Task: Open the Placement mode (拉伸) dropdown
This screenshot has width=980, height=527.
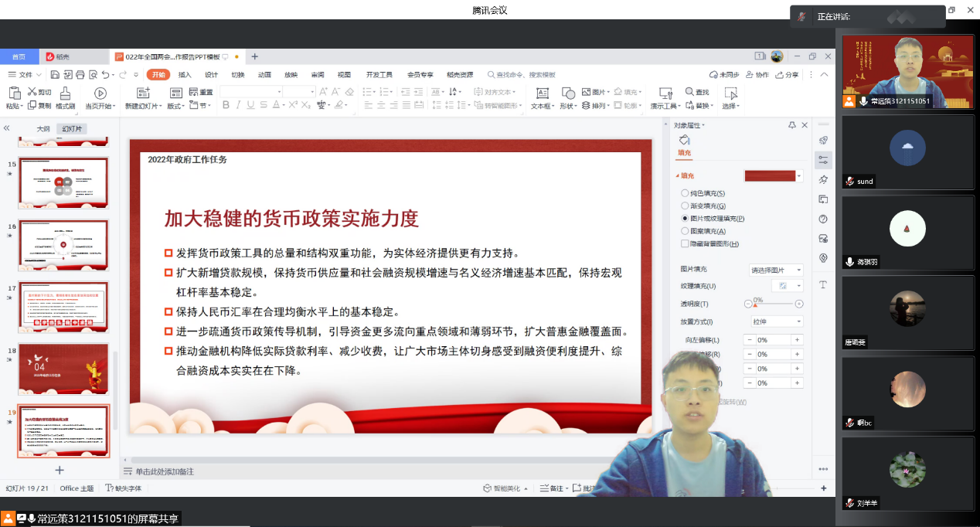Action: click(x=776, y=321)
